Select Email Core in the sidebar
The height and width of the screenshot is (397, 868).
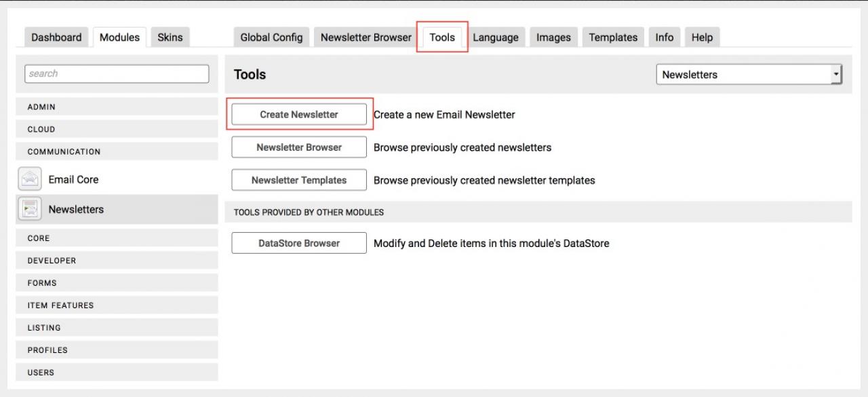(73, 180)
